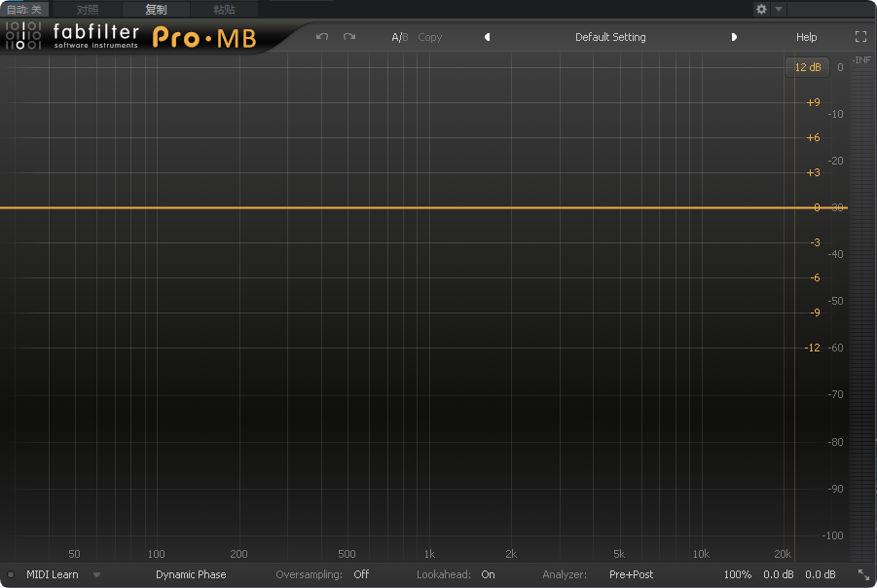This screenshot has height=588, width=877.
Task: Click the 0.0 dB value adjacent to 100%
Action: point(778,574)
